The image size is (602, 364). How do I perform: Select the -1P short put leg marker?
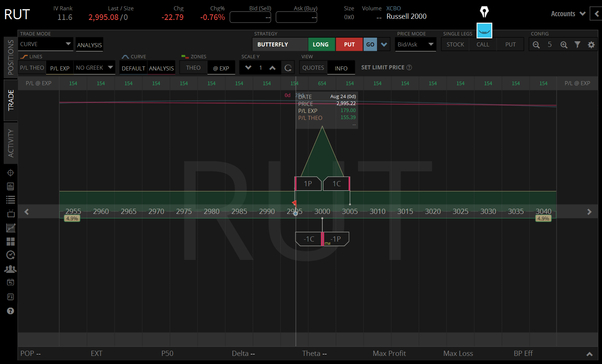click(336, 239)
